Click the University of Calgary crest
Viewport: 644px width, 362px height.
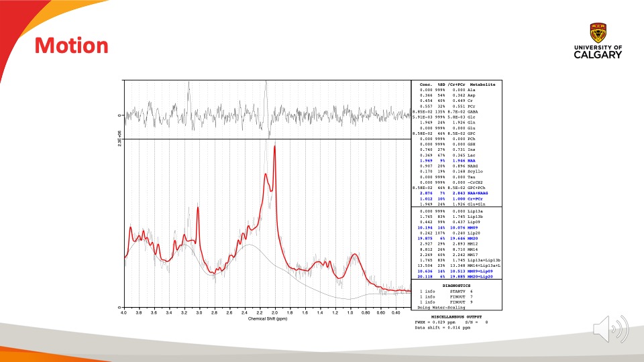click(598, 32)
